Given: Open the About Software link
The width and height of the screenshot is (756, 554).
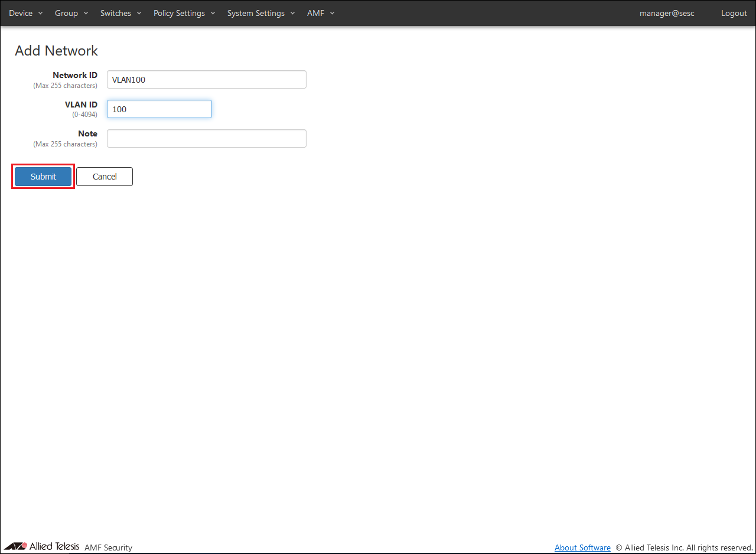Looking at the screenshot, I should [x=582, y=548].
